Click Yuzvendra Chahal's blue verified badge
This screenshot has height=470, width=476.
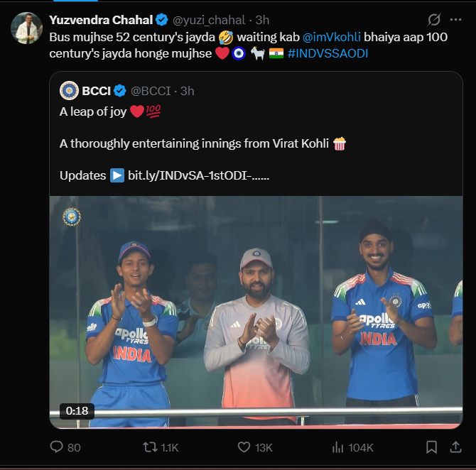[x=162, y=20]
